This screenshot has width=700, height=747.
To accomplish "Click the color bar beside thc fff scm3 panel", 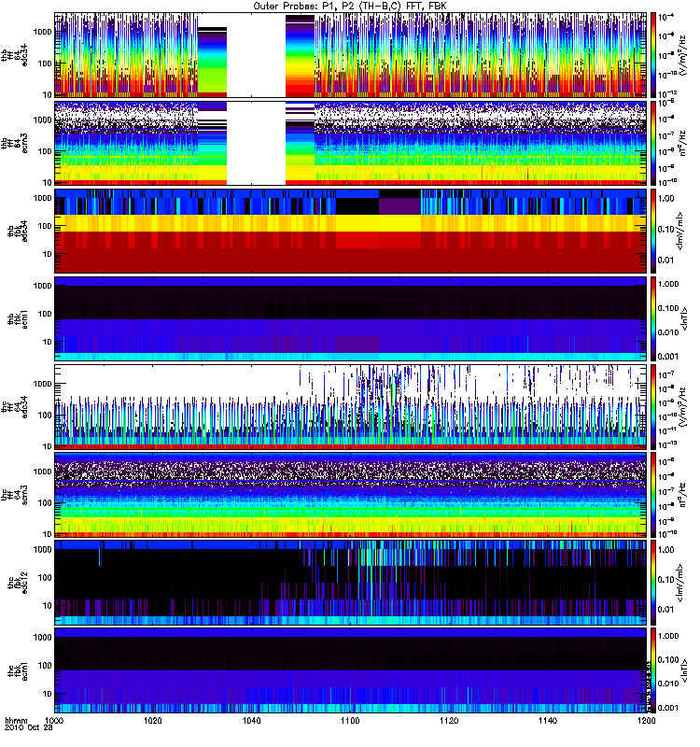I will click(x=653, y=495).
